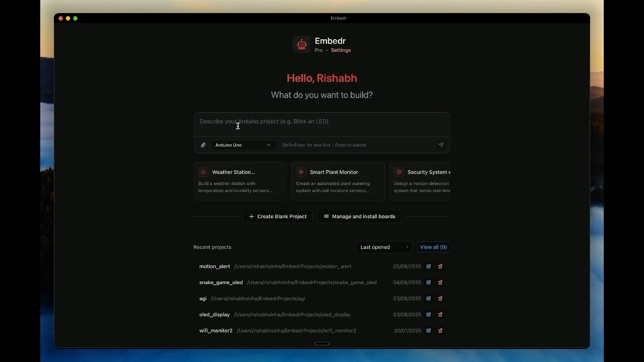Open the oled_display project
644x362 pixels.
pyautogui.click(x=322, y=315)
